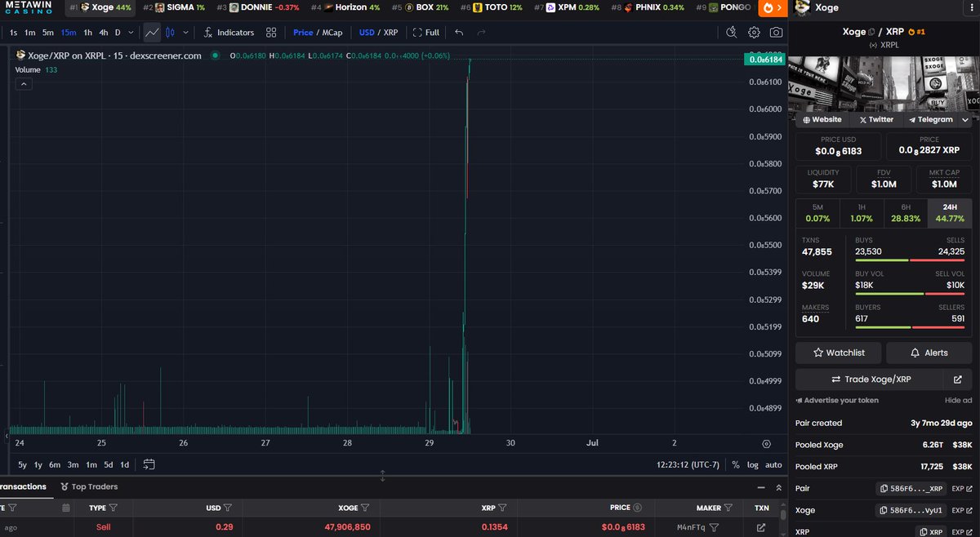Open trade in external window icon
Image resolution: width=980 pixels, height=537 pixels.
coord(958,379)
